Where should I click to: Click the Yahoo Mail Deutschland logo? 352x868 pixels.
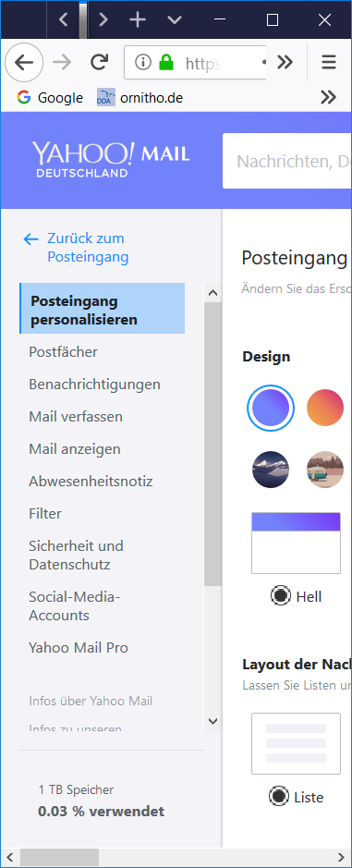point(111,159)
